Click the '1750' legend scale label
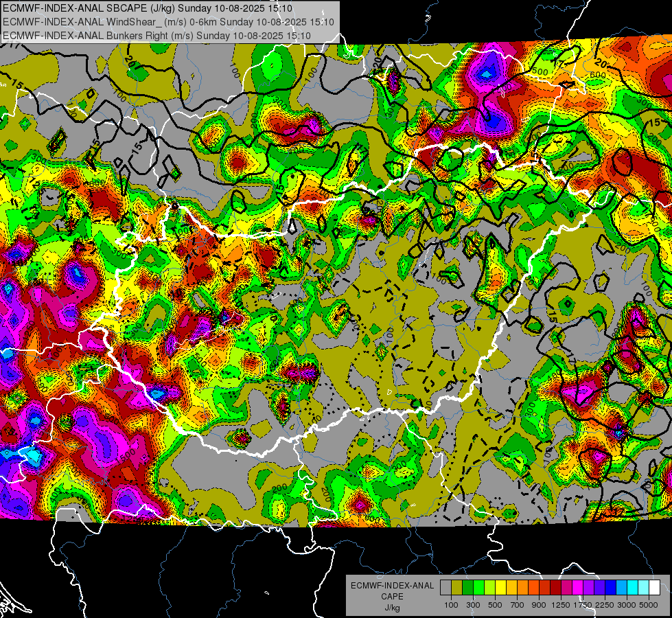This screenshot has width=672, height=618. coord(583,605)
